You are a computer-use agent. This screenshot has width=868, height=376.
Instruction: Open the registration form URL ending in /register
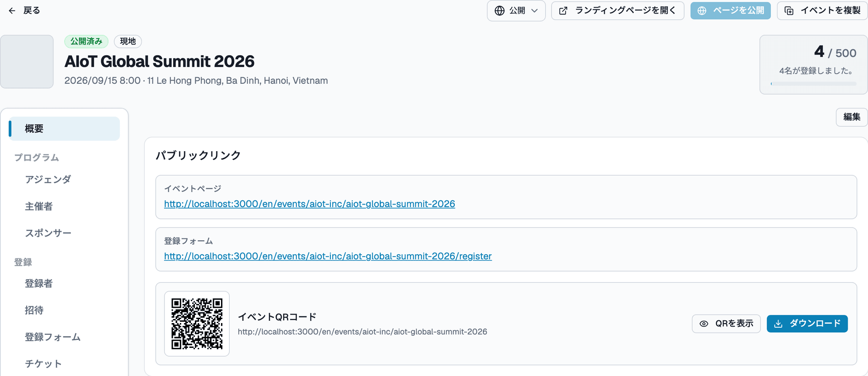328,256
